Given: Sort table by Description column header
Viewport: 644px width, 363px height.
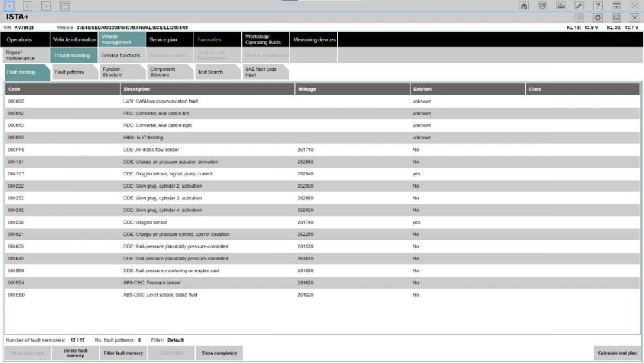Looking at the screenshot, I should pos(207,89).
